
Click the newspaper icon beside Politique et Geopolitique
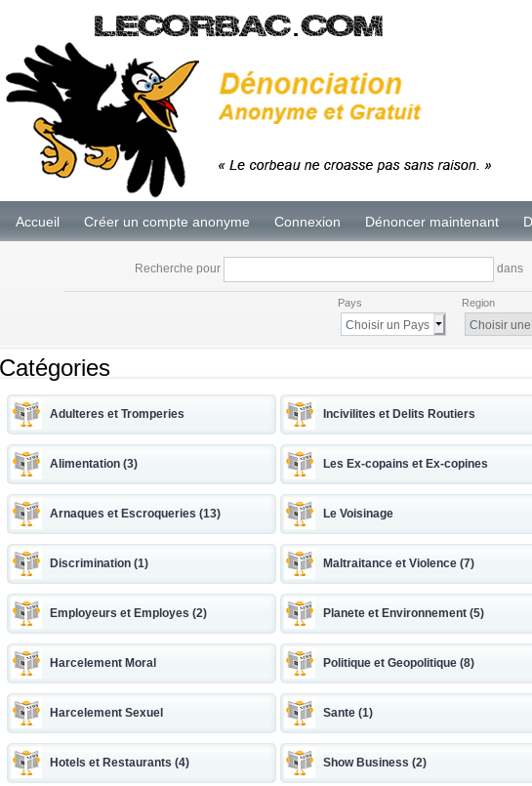coord(300,663)
